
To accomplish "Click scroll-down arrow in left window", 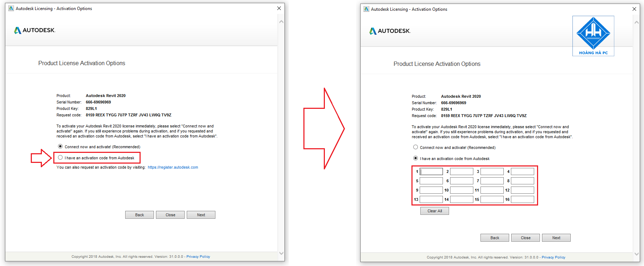I will coord(281,253).
